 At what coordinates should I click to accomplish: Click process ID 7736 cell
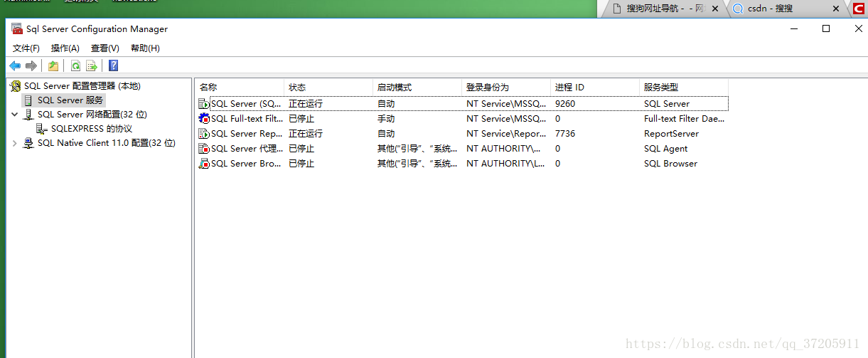pos(565,134)
